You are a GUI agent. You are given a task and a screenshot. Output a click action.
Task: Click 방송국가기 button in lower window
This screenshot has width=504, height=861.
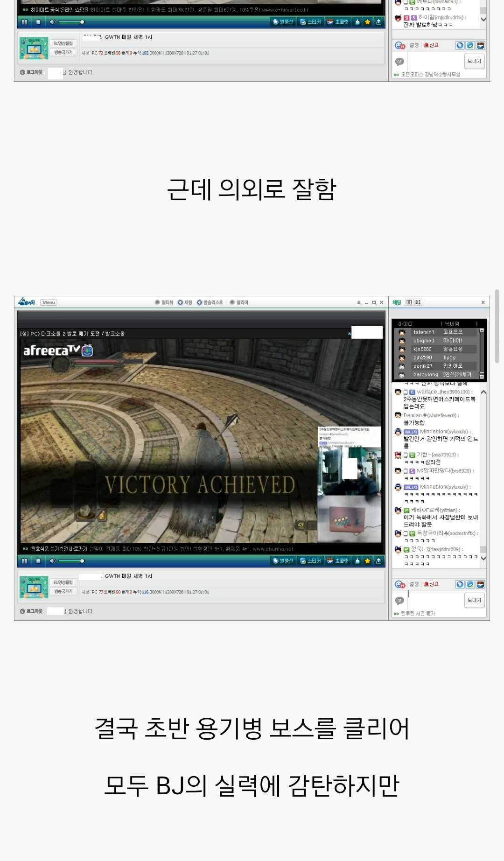[63, 591]
